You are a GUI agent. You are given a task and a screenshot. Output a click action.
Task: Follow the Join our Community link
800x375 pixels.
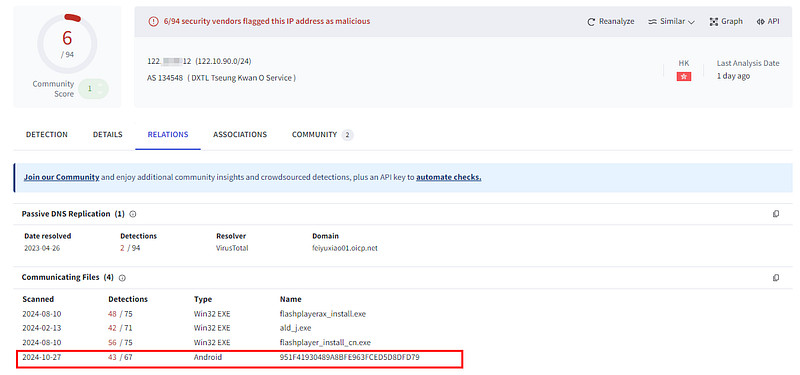(x=61, y=178)
